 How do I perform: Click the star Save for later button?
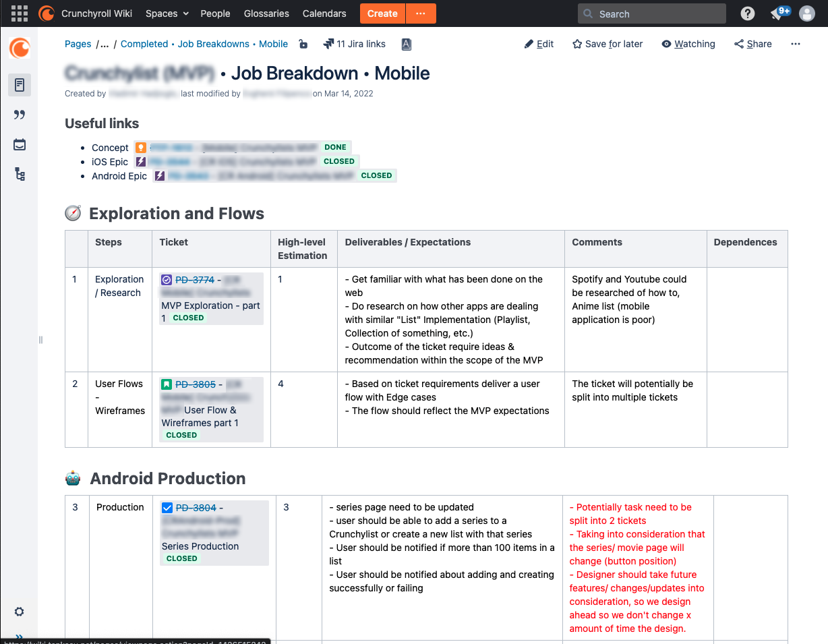tap(608, 44)
